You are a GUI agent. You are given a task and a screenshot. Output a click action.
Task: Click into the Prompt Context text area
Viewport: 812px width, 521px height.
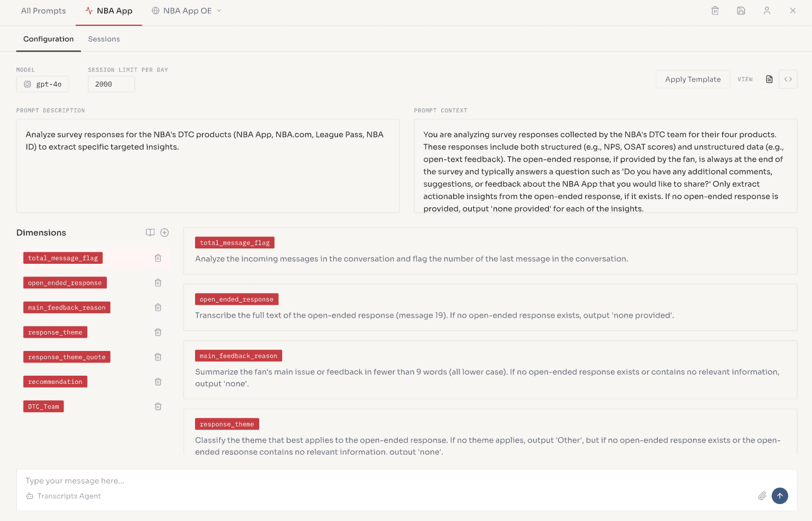click(605, 166)
